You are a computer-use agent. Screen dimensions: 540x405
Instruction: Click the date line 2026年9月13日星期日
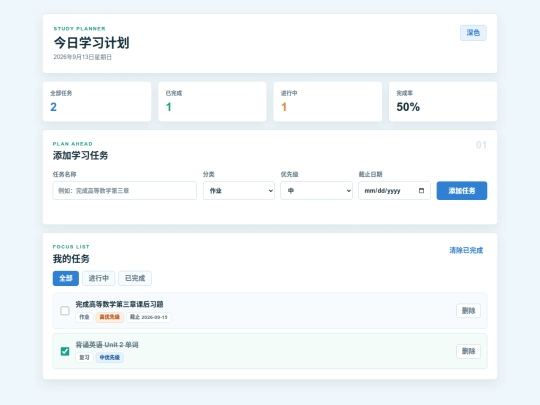click(82, 57)
